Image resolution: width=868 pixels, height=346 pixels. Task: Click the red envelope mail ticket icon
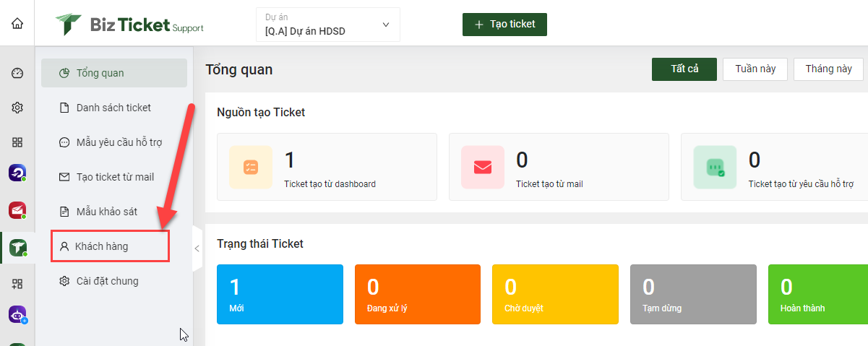(483, 167)
